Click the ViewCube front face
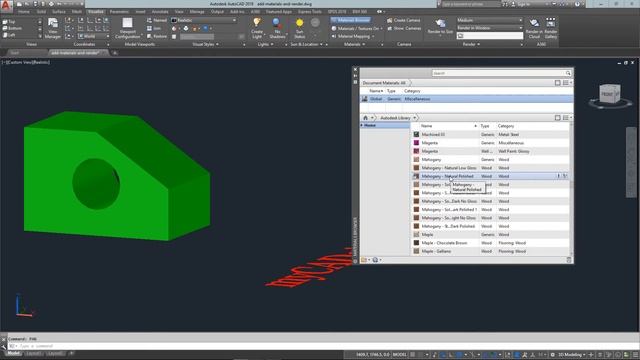Viewport: 640px width, 360px height. pos(608,94)
